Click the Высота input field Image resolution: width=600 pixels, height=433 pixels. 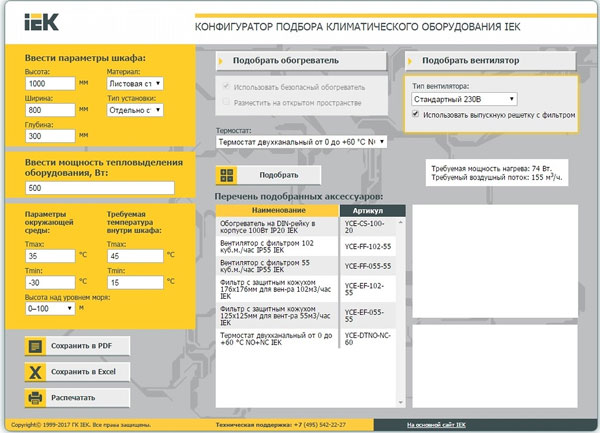[50, 83]
